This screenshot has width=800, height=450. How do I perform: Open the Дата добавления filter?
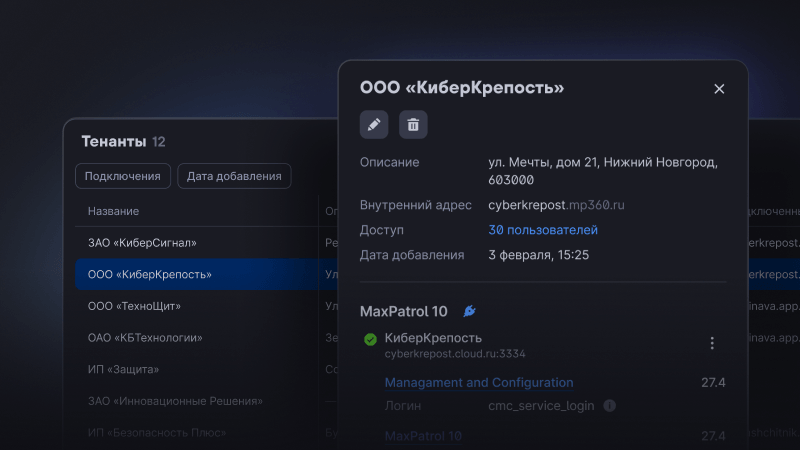[x=234, y=177]
